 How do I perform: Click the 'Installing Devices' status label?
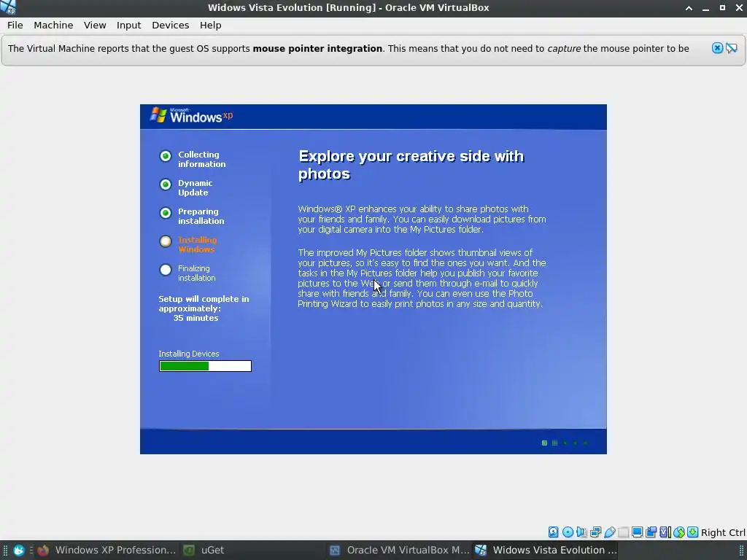189,354
